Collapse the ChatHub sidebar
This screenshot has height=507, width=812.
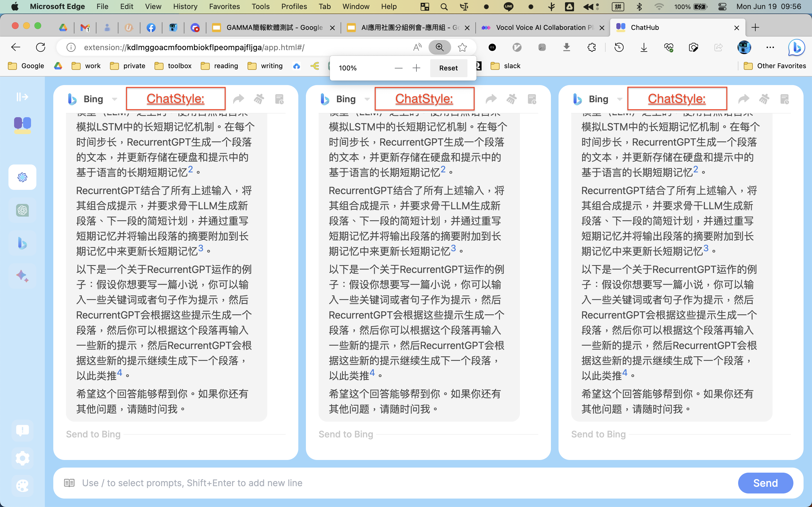[x=22, y=97]
